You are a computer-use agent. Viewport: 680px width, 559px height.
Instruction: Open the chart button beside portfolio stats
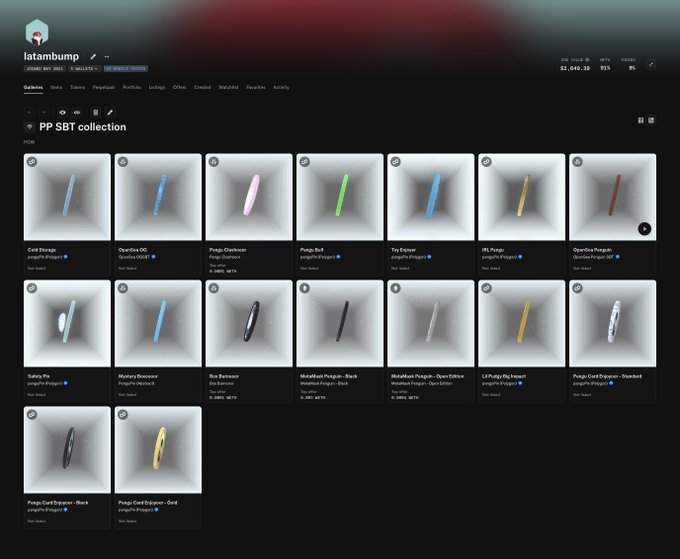pyautogui.click(x=651, y=65)
